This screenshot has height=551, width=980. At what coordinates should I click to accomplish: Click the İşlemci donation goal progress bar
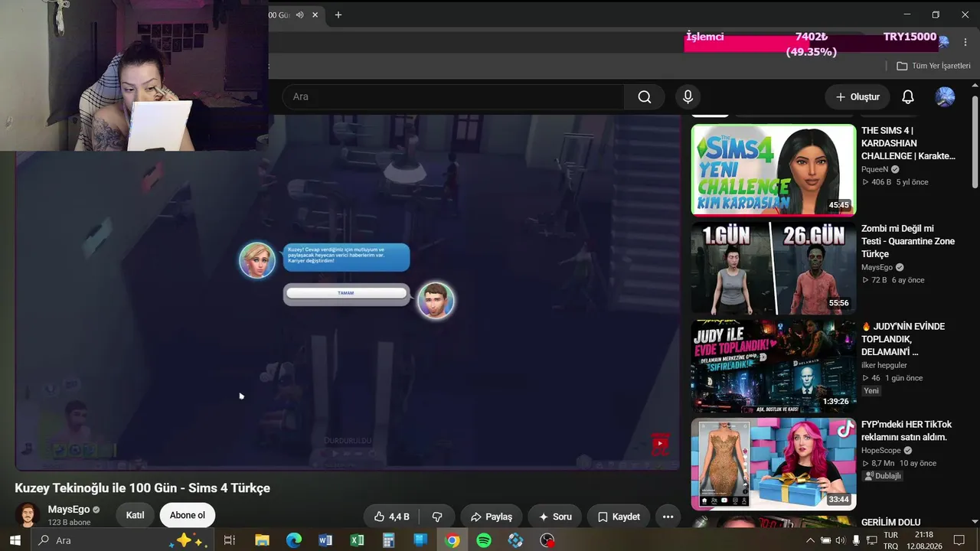[x=812, y=44]
